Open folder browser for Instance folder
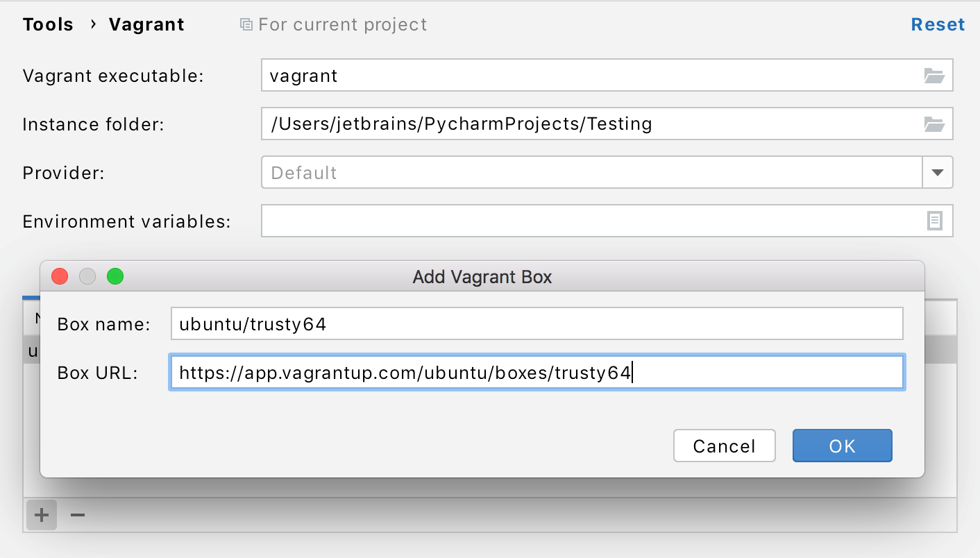This screenshot has width=980, height=558. [x=936, y=124]
